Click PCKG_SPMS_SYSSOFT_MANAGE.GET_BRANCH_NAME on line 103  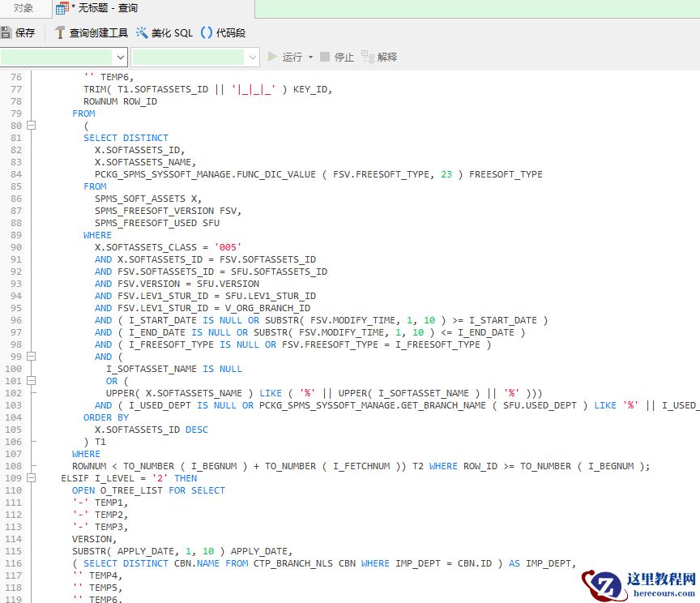point(373,405)
